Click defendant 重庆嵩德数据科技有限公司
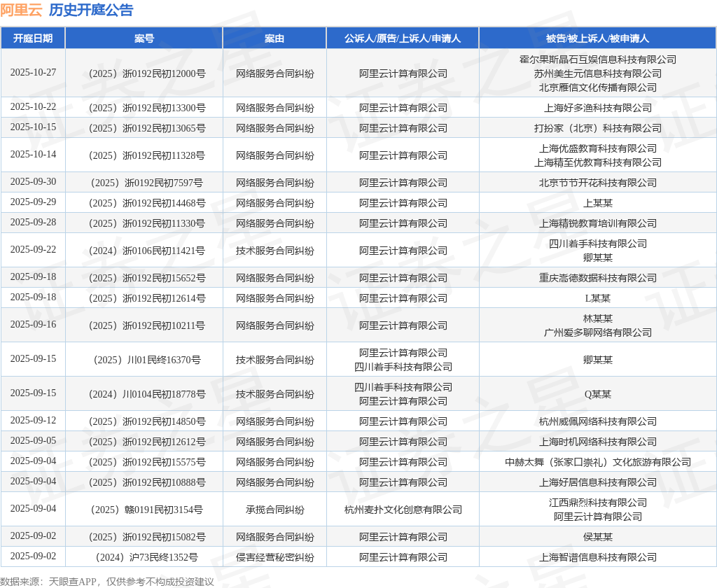 click(x=598, y=278)
